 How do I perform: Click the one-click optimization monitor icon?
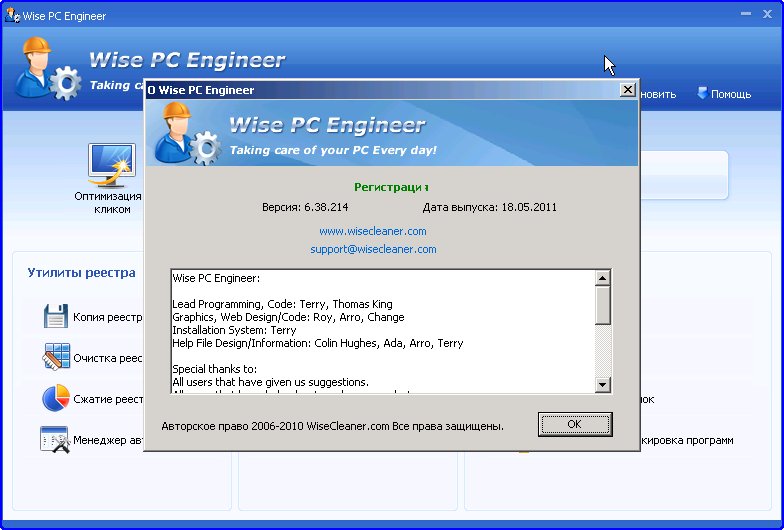[112, 164]
